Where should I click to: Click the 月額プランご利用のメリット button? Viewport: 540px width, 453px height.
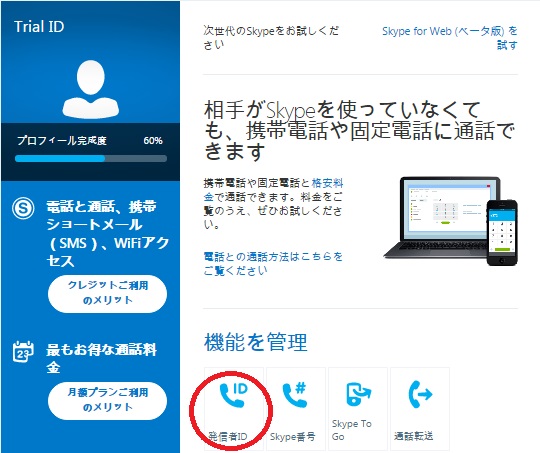pos(107,401)
